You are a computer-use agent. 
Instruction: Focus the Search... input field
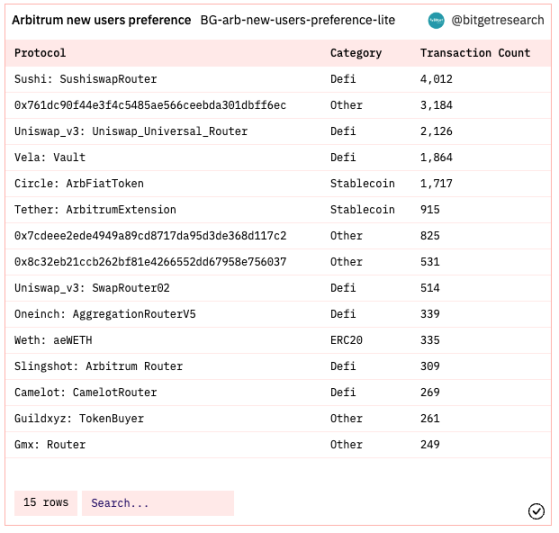pyautogui.click(x=158, y=503)
